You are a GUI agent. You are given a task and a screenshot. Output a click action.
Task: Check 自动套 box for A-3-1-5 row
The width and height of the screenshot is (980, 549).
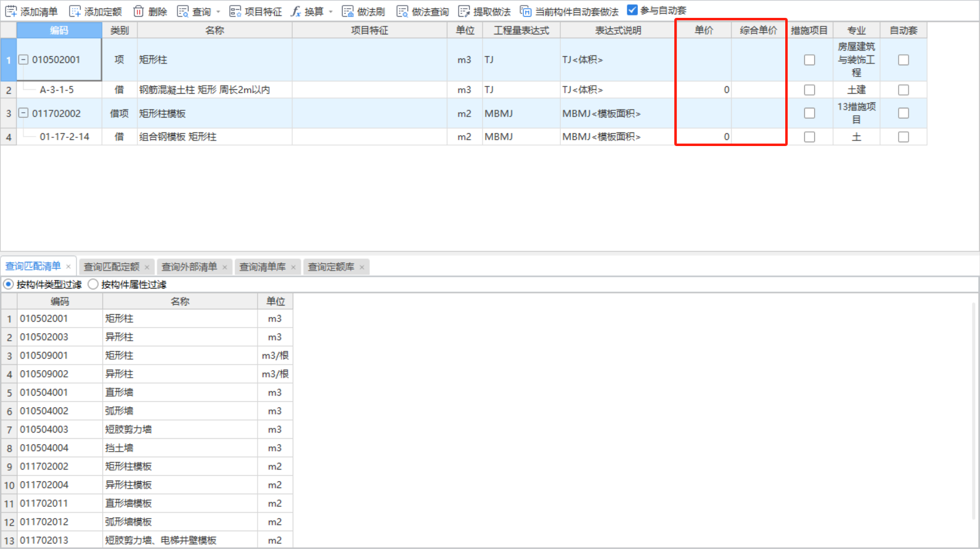point(904,90)
